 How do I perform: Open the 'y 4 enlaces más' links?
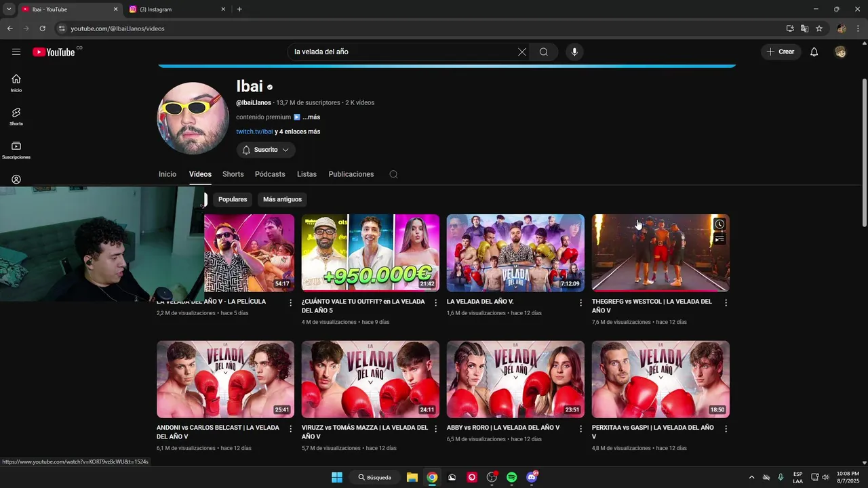point(298,131)
